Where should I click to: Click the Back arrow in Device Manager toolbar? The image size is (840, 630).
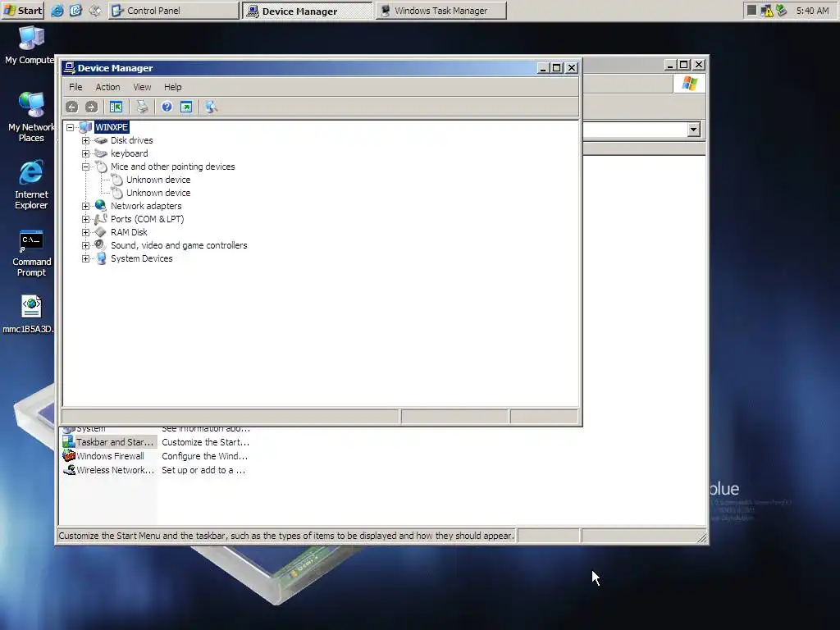(72, 107)
